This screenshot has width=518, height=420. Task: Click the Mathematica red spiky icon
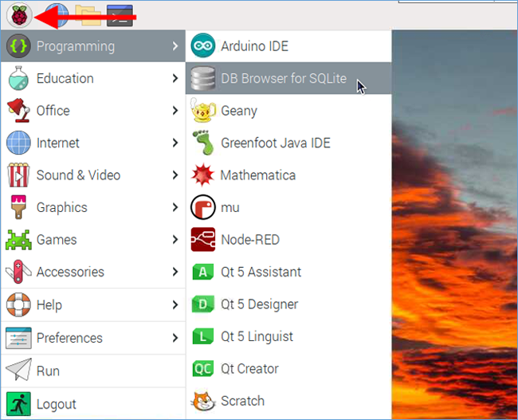coord(203,175)
